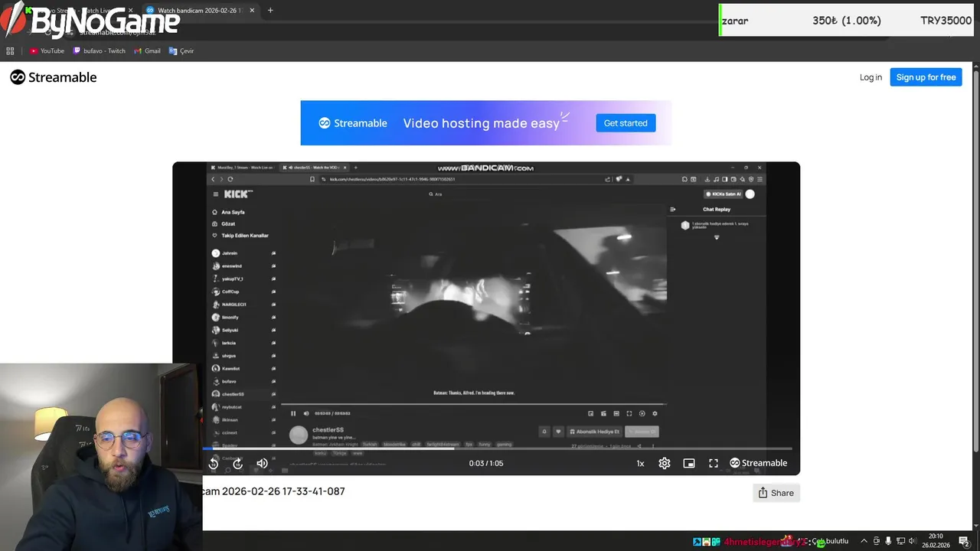Enter fullscreen on Streamable player
This screenshot has height=551, width=980.
(714, 463)
